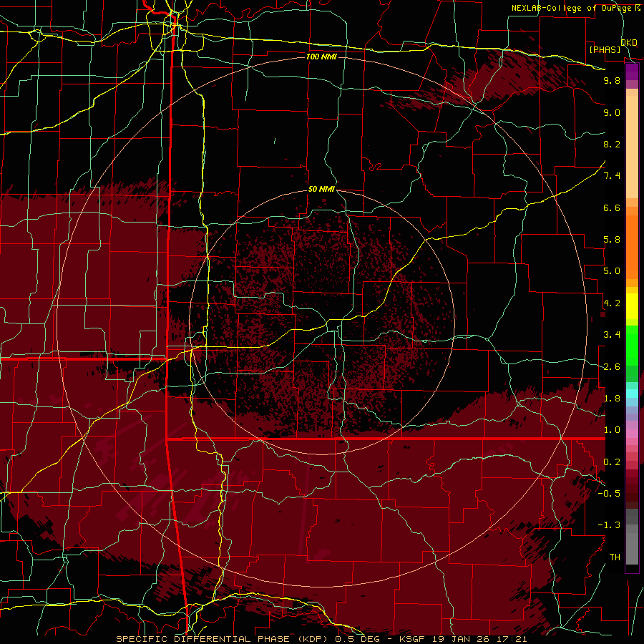Pick the 5.8 scale value
The width and height of the screenshot is (644, 644).
click(x=612, y=240)
